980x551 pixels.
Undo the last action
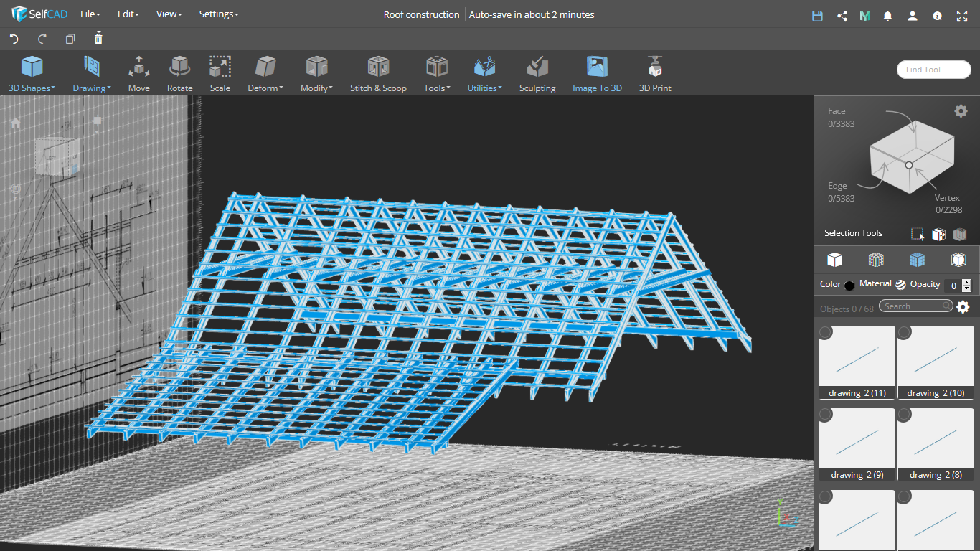14,39
